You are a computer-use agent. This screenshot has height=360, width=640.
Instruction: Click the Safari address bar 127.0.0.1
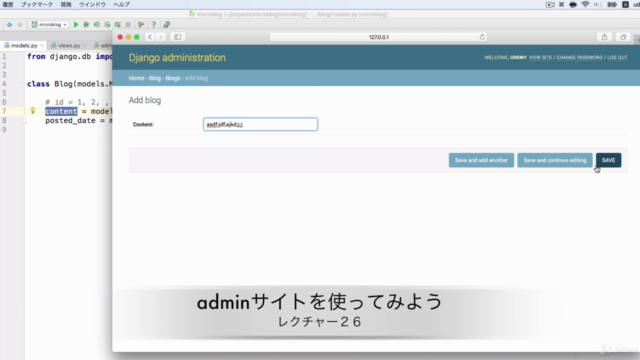tap(378, 37)
